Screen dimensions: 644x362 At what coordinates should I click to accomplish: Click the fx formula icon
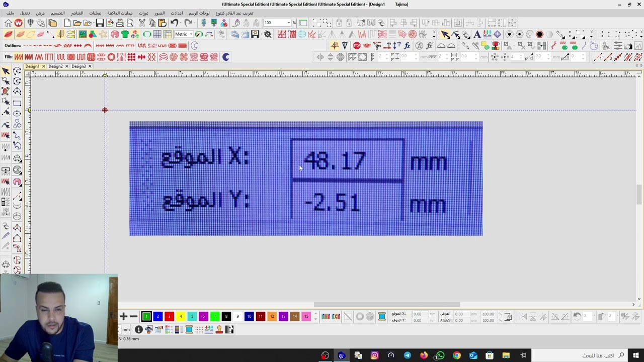pyautogui.click(x=407, y=46)
